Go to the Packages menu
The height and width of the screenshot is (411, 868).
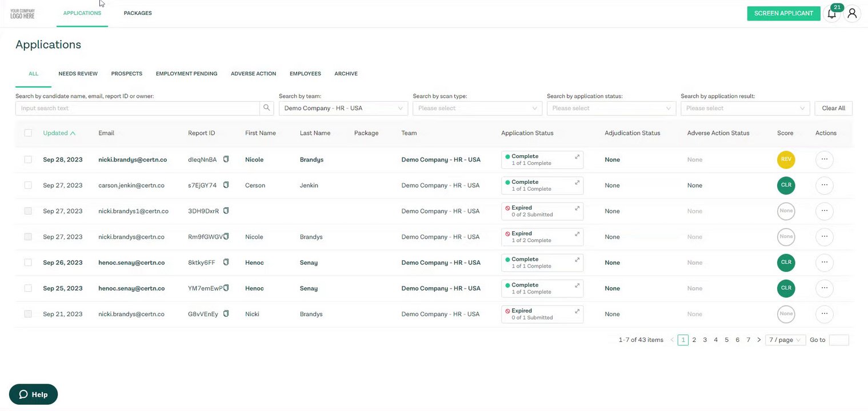[x=138, y=13]
